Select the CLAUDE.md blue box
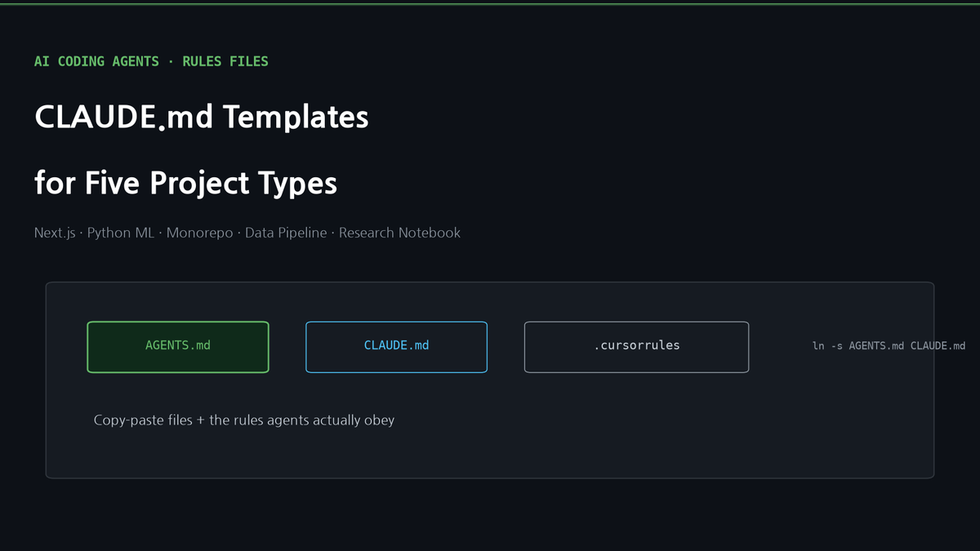The image size is (980, 551). tap(396, 347)
